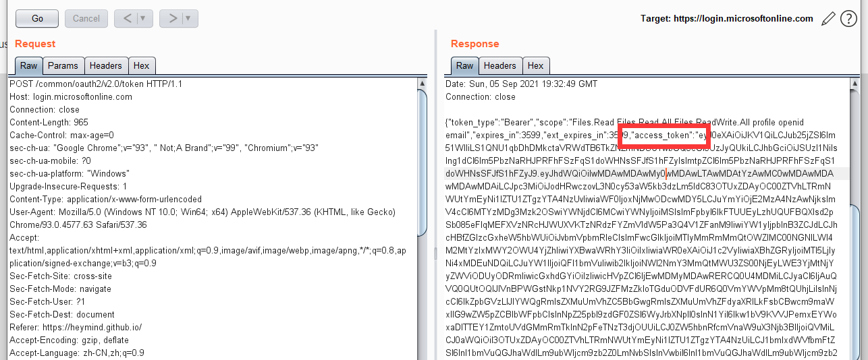This screenshot has height=360, width=868.
Task: Click the Target login.microsoftonline.com label
Action: tap(728, 18)
